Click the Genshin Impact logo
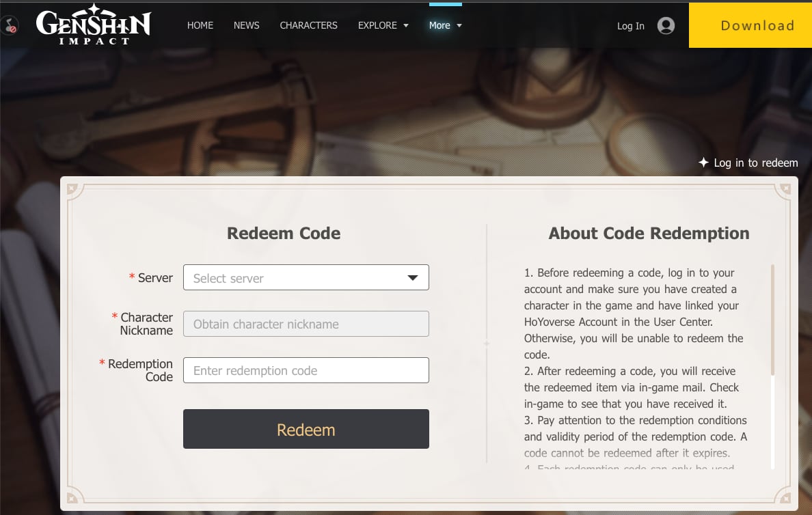The width and height of the screenshot is (812, 515). tap(93, 26)
